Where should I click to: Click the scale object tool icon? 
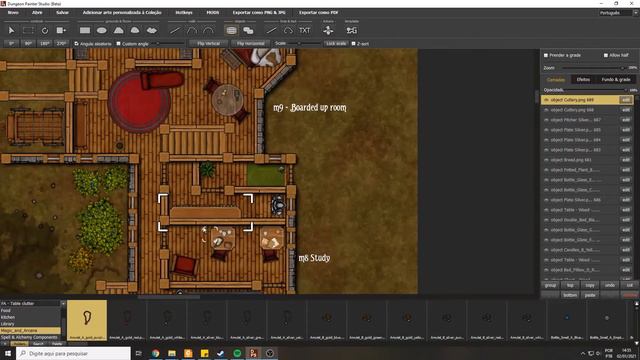coord(61,31)
